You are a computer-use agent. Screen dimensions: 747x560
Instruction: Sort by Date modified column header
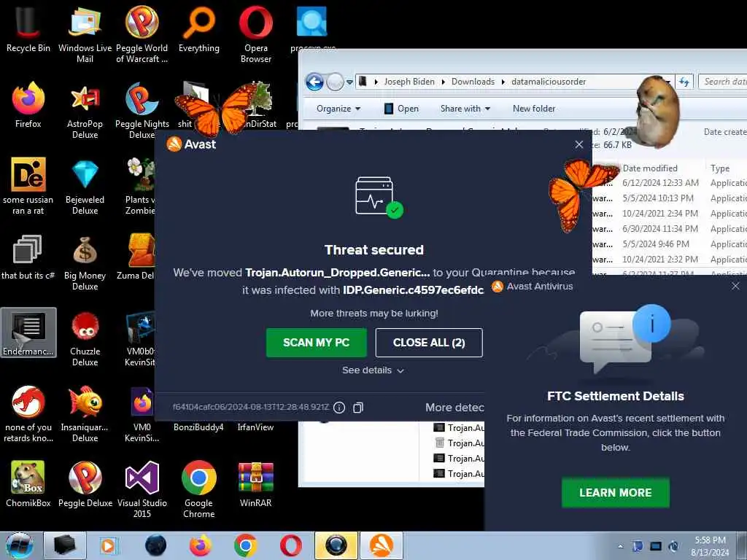[x=650, y=168]
